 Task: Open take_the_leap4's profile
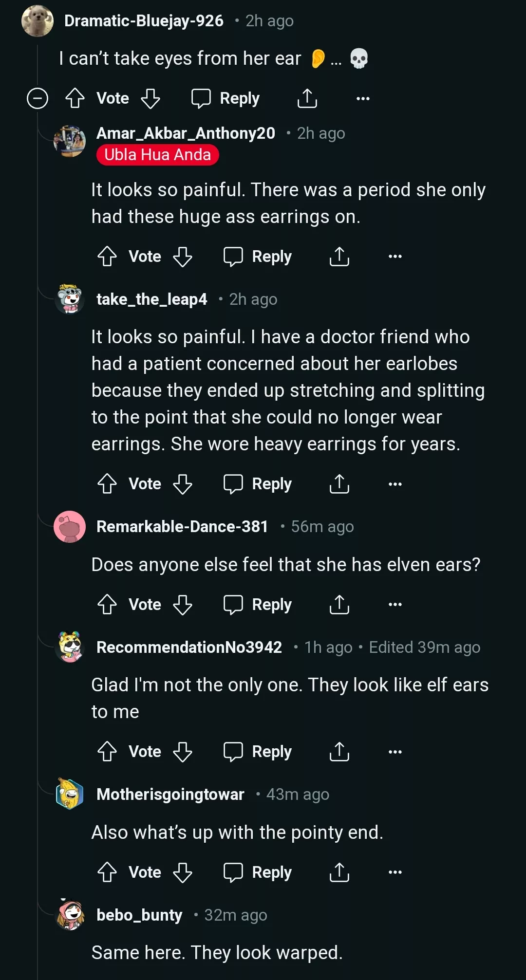point(151,299)
